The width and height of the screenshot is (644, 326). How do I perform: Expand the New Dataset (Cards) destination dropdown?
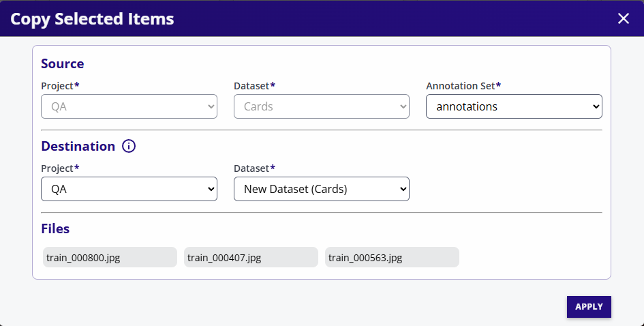click(x=321, y=189)
